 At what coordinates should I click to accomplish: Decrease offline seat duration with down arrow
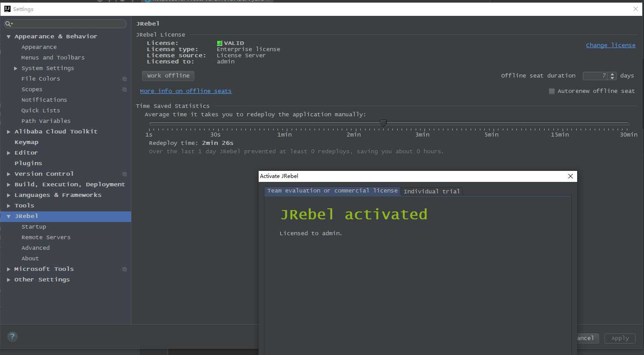click(612, 78)
